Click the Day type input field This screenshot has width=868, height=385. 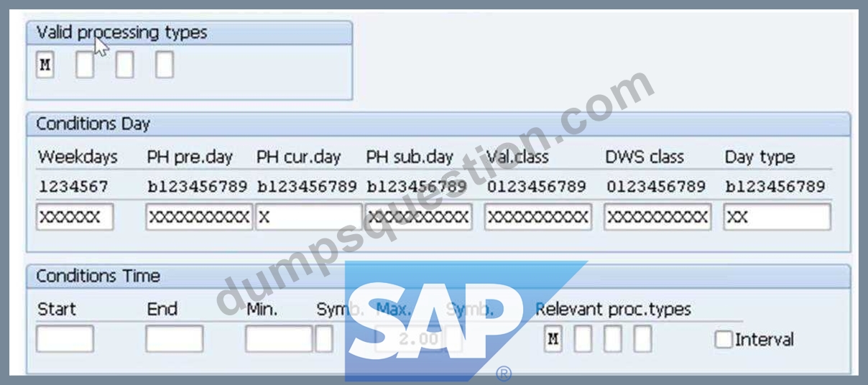pyautogui.click(x=777, y=217)
